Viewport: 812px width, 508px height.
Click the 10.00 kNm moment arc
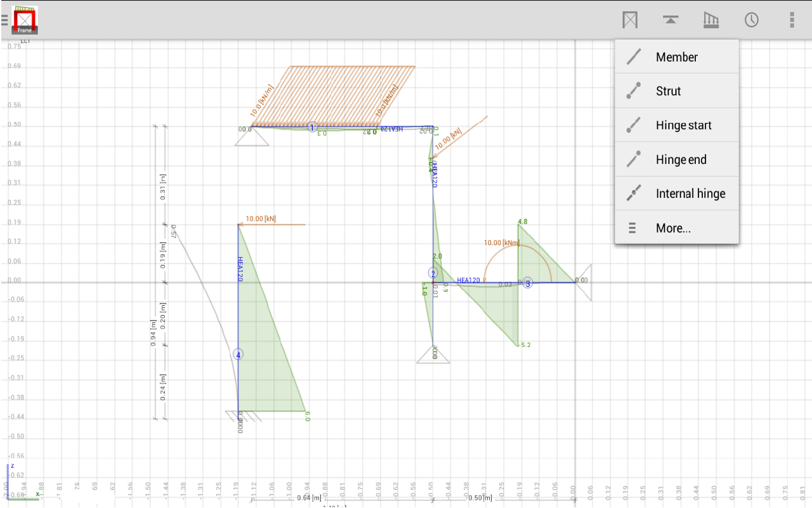click(x=501, y=242)
